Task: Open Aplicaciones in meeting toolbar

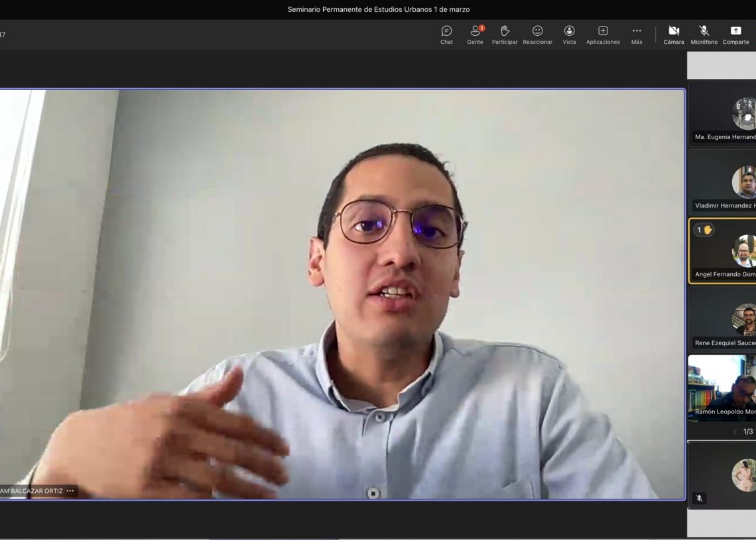Action: tap(603, 34)
